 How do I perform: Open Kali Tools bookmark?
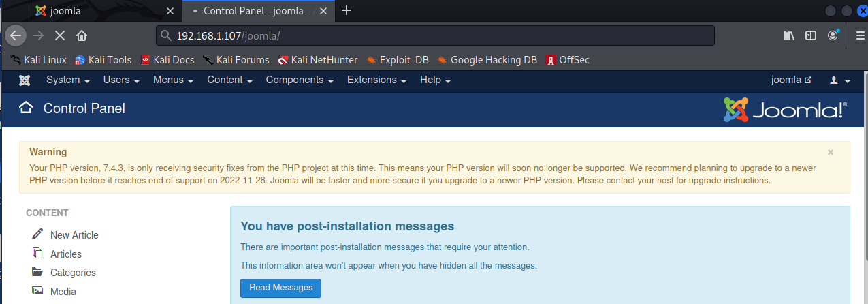click(x=103, y=60)
